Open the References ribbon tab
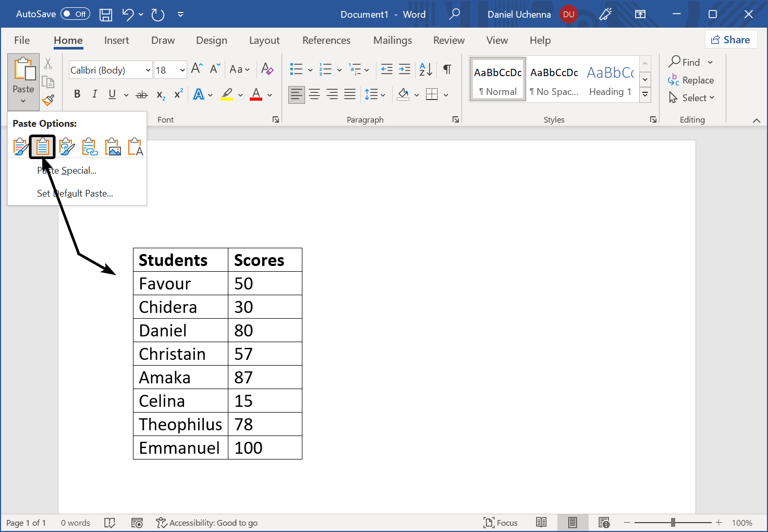 (x=326, y=40)
